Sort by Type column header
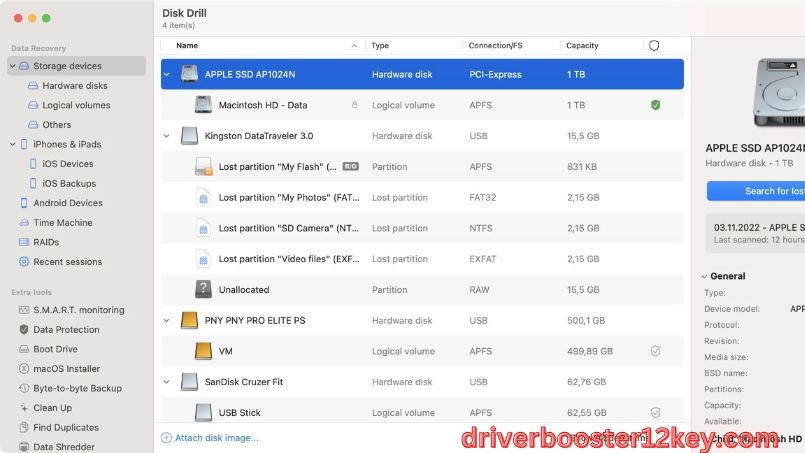 pyautogui.click(x=380, y=46)
